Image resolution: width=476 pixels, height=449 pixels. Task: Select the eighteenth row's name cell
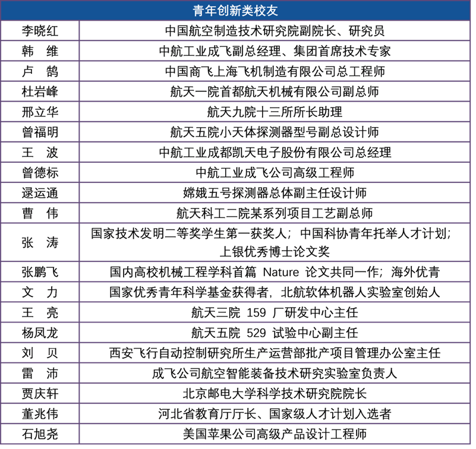click(x=40, y=393)
